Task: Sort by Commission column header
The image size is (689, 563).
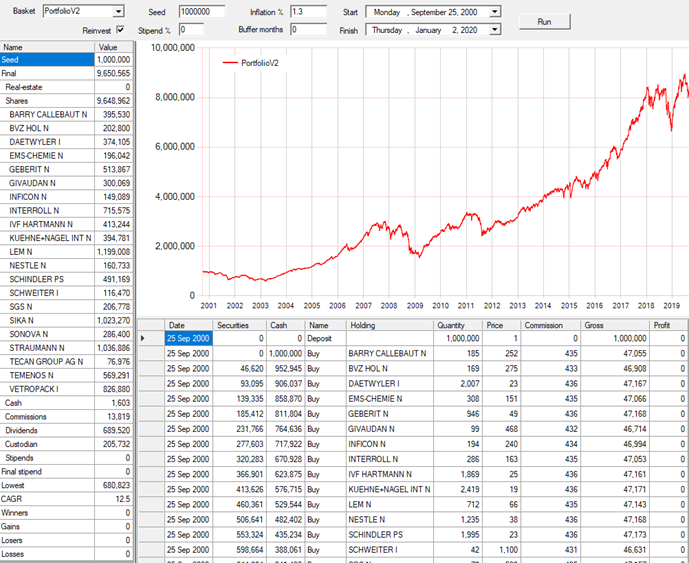Action: tap(549, 325)
